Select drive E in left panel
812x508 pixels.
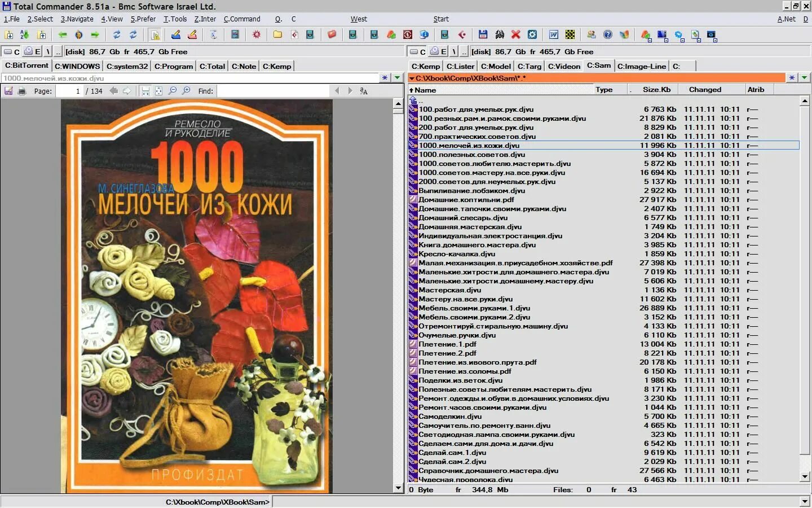coord(33,51)
